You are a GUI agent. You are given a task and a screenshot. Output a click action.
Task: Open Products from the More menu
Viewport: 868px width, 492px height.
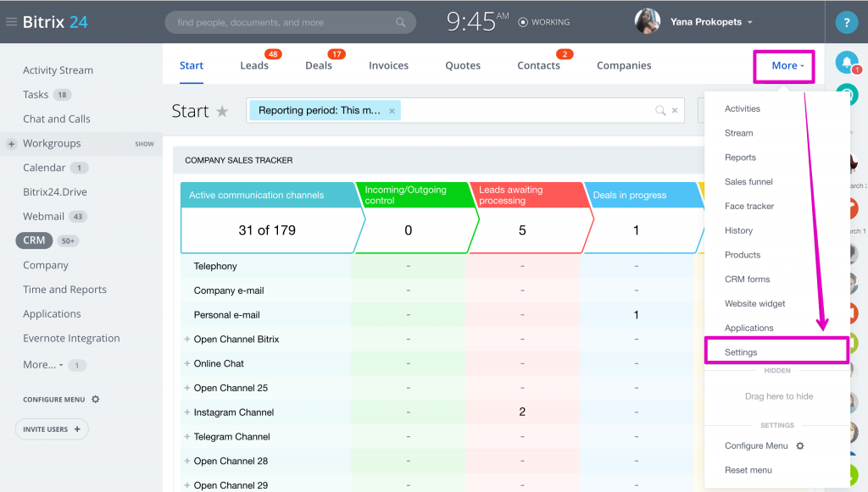point(743,255)
